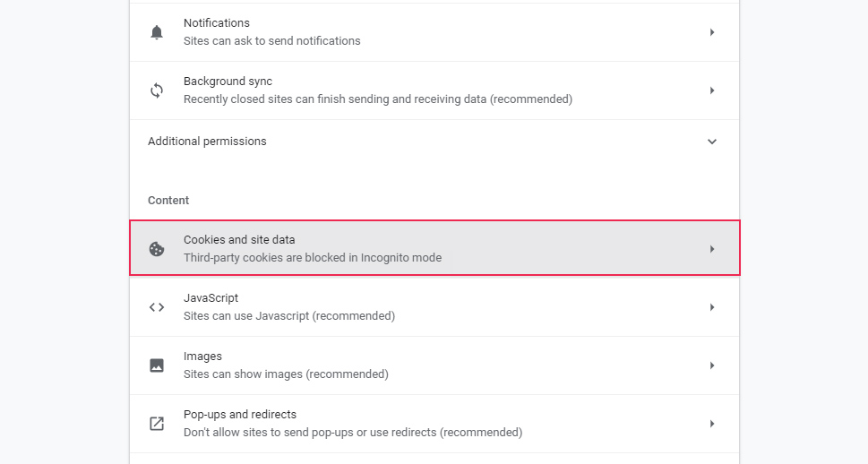Click the Background sync circular arrows icon
The height and width of the screenshot is (464, 868).
point(157,90)
